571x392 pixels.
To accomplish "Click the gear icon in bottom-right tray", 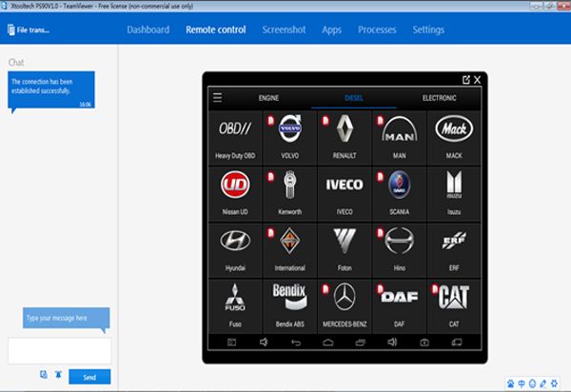I will pyautogui.click(x=554, y=383).
